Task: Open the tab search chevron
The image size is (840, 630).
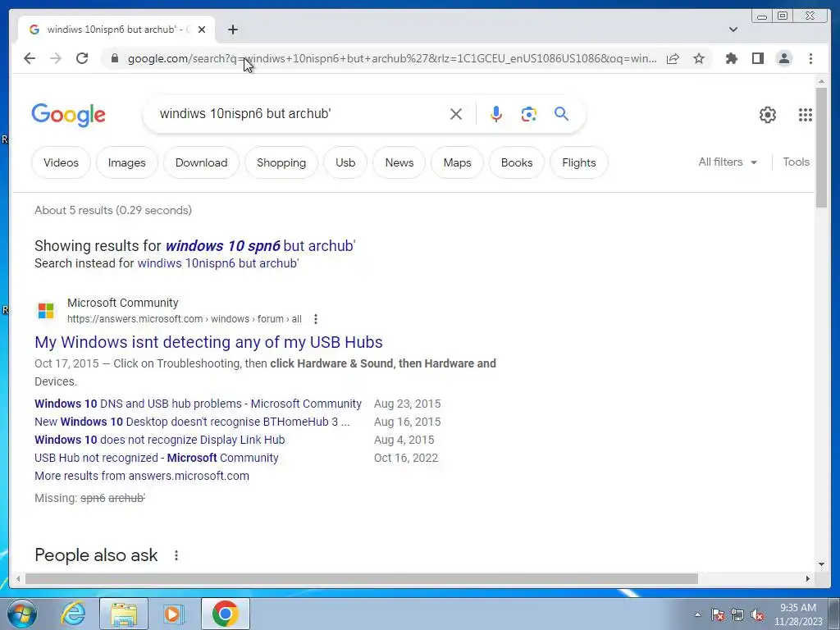Action: click(x=733, y=30)
